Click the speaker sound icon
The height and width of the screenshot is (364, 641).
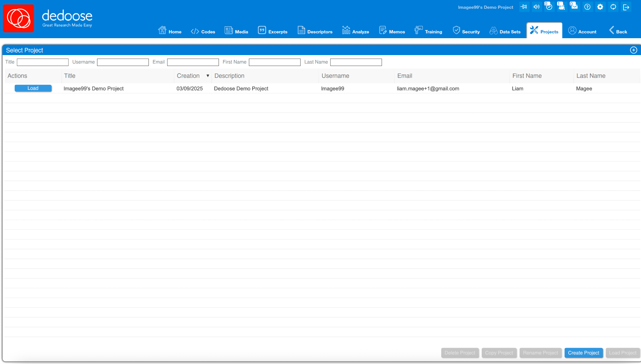pyautogui.click(x=536, y=7)
